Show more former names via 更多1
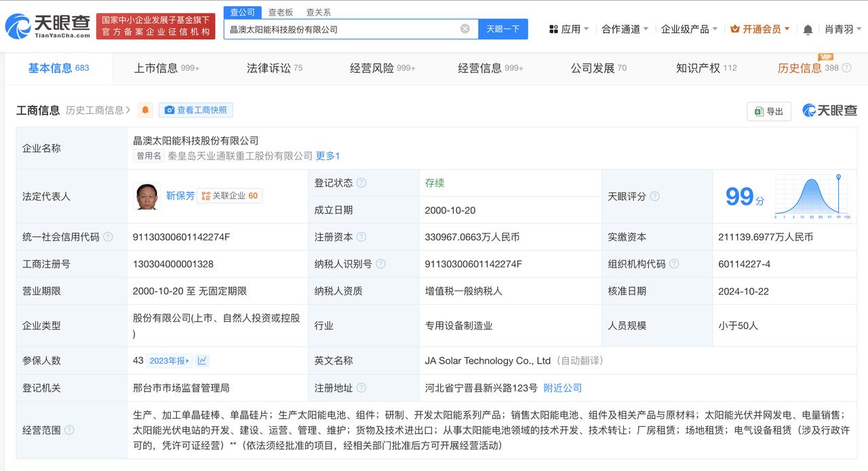Screen dimensions: 868x471 pos(328,156)
